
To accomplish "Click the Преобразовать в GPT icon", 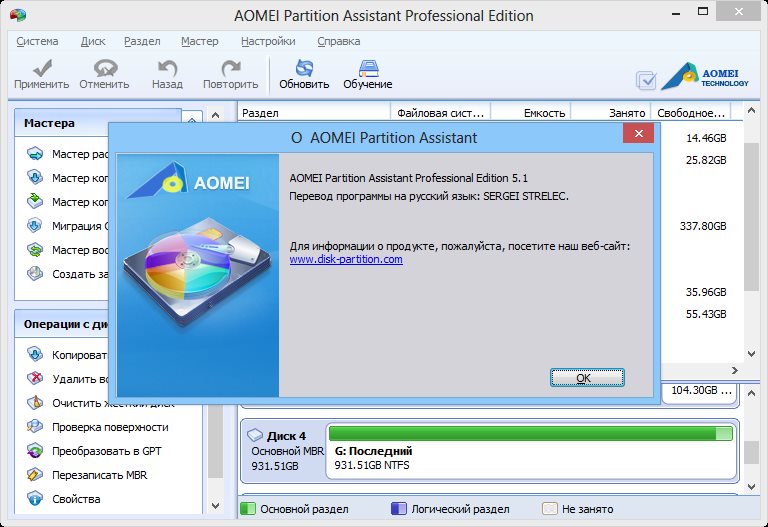I will tap(35, 451).
